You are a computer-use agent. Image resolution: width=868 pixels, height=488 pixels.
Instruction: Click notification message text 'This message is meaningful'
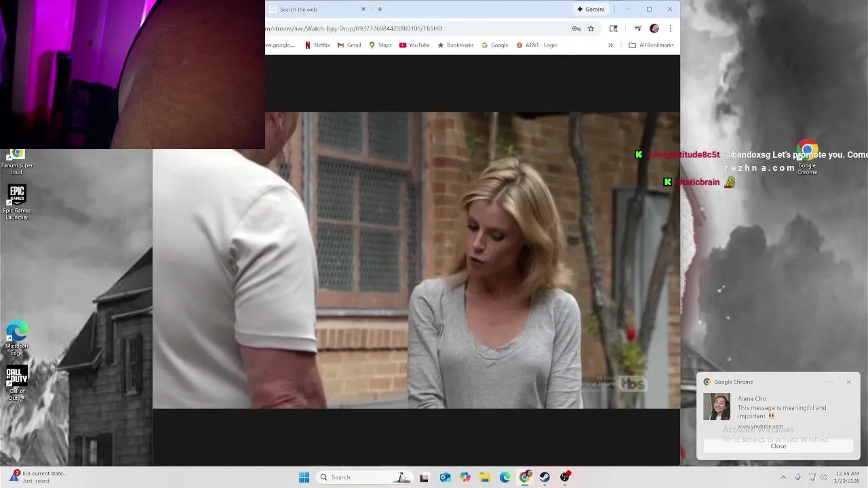point(782,411)
